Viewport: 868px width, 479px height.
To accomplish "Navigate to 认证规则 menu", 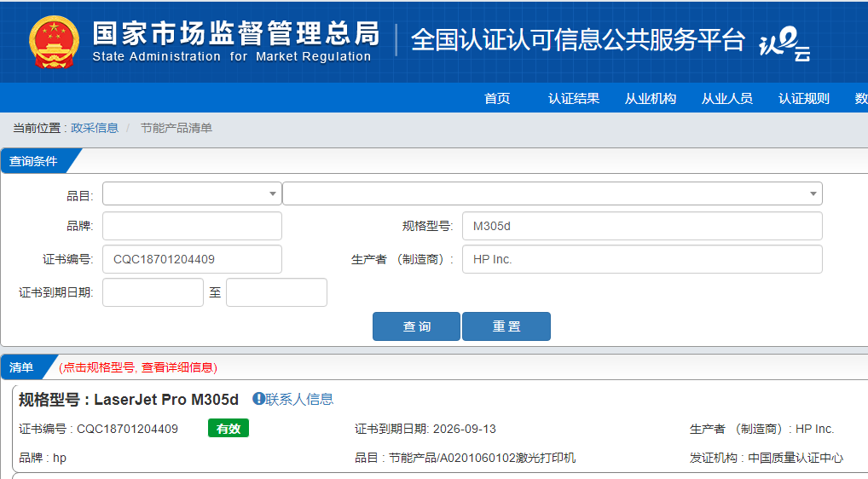I will pos(804,99).
